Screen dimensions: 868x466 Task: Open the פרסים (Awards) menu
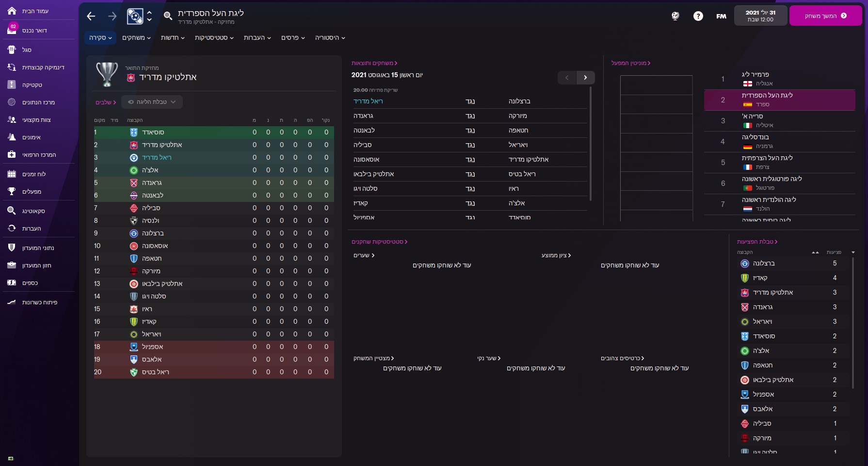293,38
